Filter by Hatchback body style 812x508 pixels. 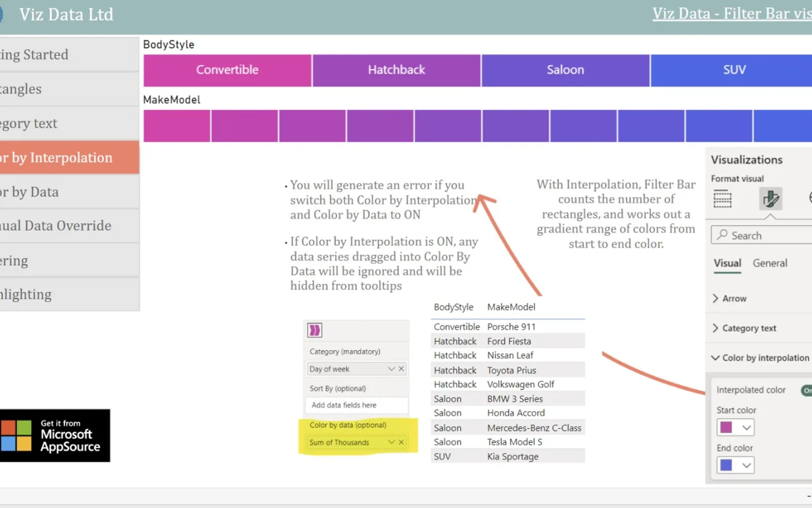(x=396, y=70)
